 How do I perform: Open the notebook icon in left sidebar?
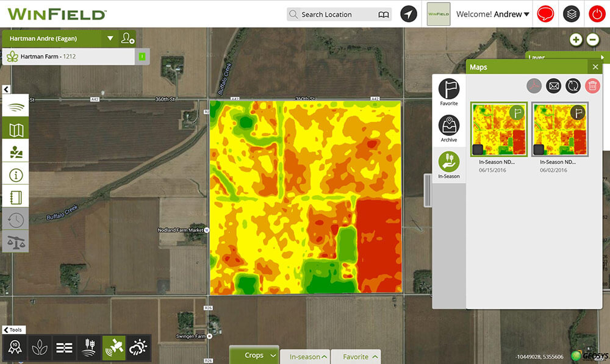16,198
